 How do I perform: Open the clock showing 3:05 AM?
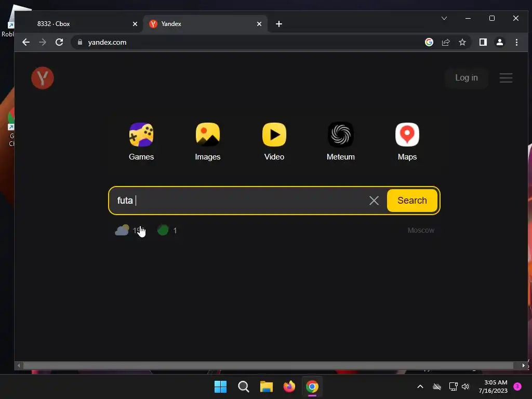click(493, 387)
